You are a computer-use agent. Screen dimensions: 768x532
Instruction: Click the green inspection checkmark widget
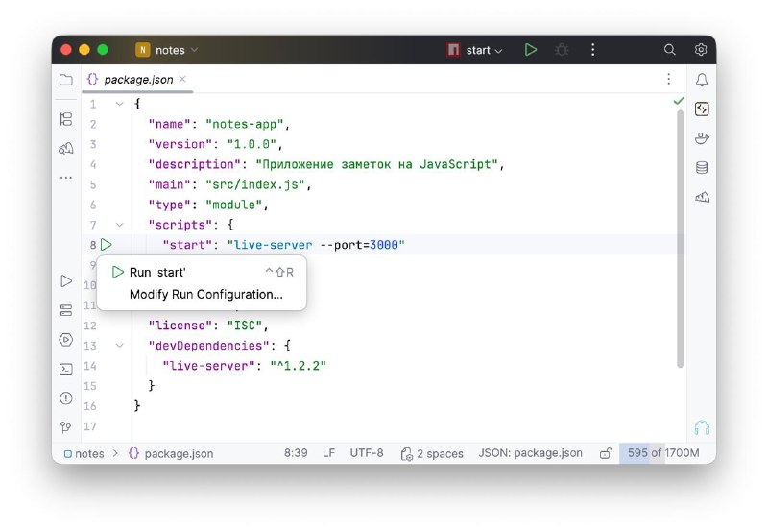[679, 101]
